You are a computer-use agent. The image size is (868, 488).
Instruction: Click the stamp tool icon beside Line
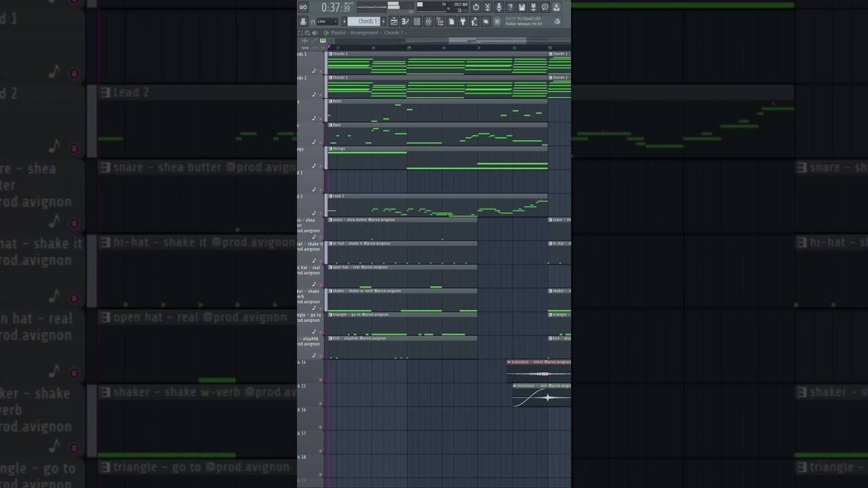[x=303, y=22]
